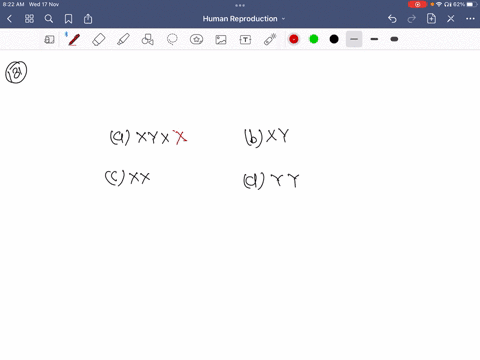Open the Elements sticker tool
Image resolution: width=480 pixels, height=360 pixels.
point(196,40)
